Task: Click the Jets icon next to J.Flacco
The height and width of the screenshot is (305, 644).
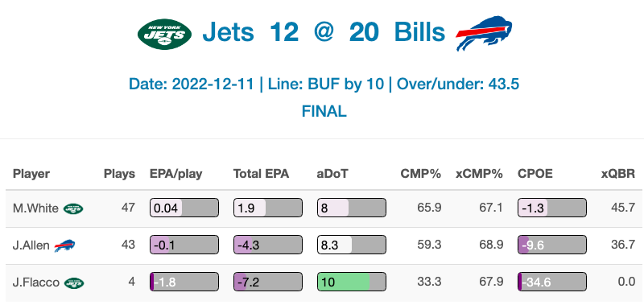Action: click(x=74, y=282)
